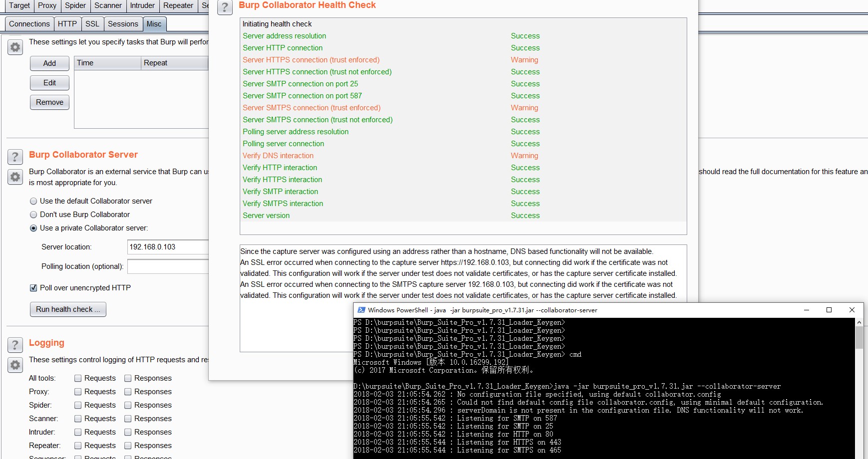Toggle Poll over unencrypted HTTP checkbox
This screenshot has width=868, height=459.
(33, 288)
